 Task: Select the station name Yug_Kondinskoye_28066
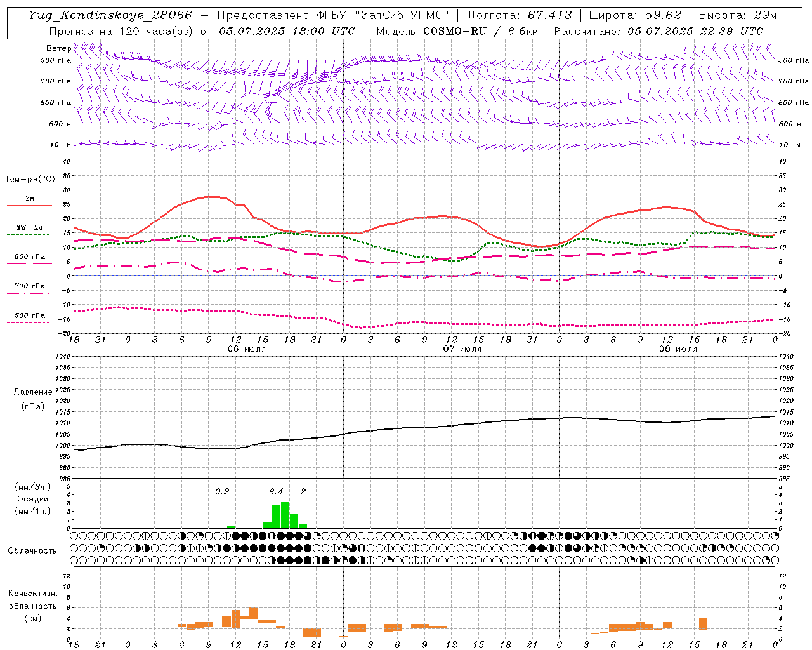(x=110, y=15)
